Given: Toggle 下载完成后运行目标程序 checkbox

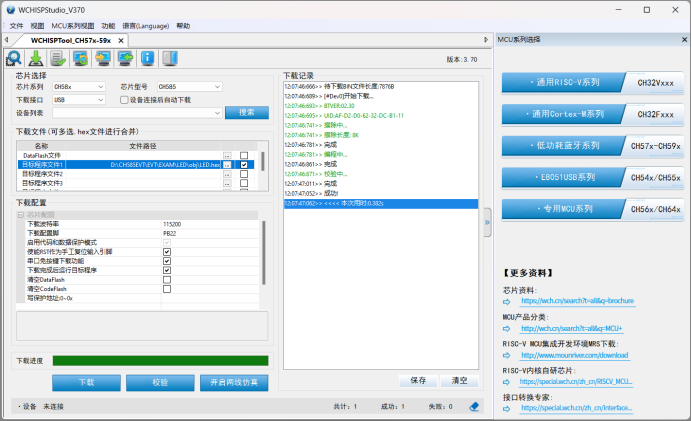Looking at the screenshot, I should (167, 271).
